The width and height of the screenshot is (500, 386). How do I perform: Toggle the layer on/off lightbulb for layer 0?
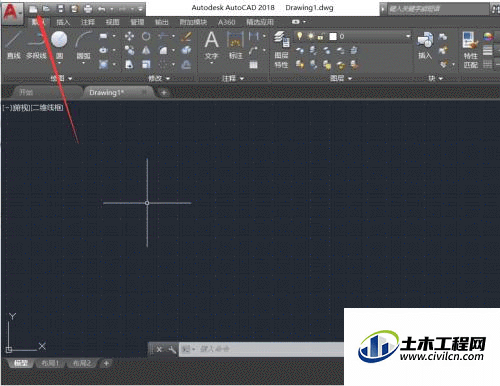(299, 36)
